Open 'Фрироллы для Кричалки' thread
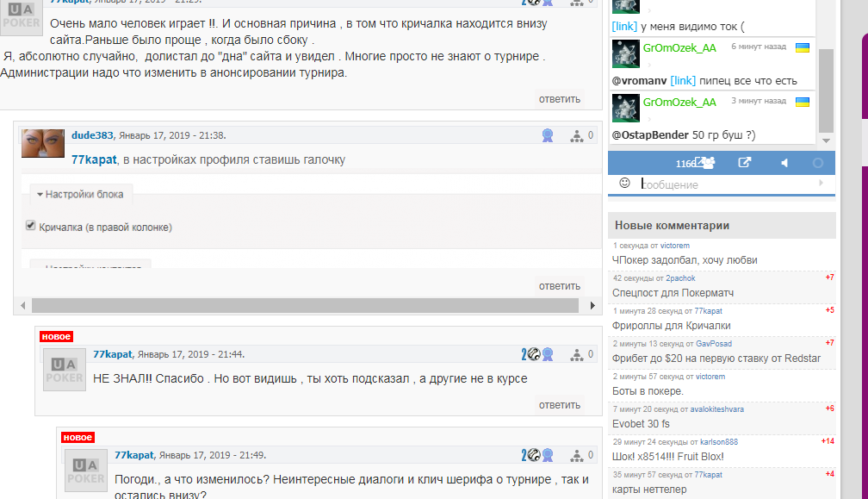Viewport: 868px width, 499px height. 672,326
